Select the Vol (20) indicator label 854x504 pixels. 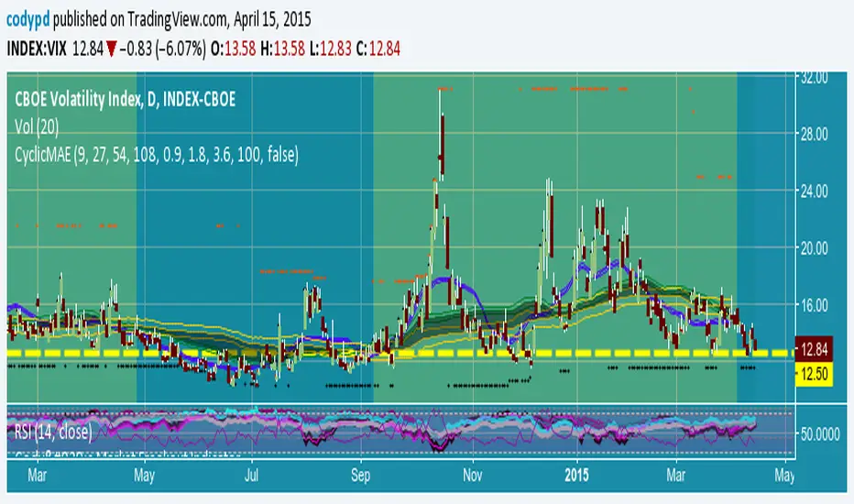(x=37, y=127)
